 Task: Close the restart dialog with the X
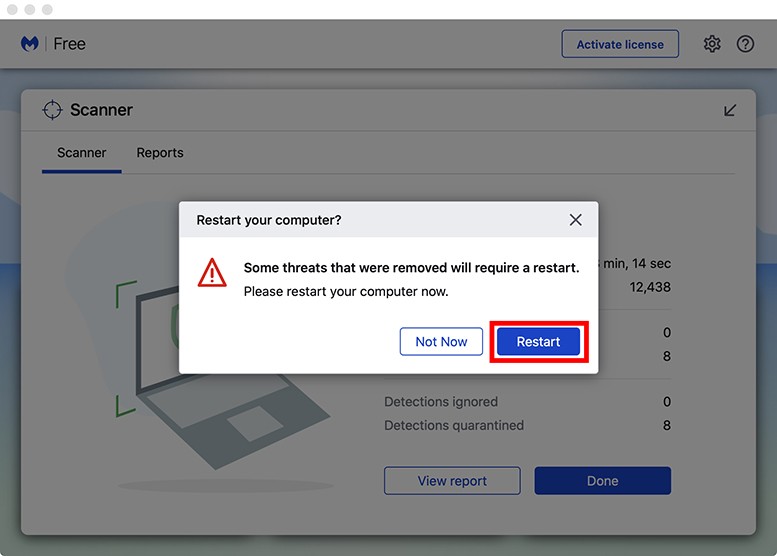(x=575, y=220)
